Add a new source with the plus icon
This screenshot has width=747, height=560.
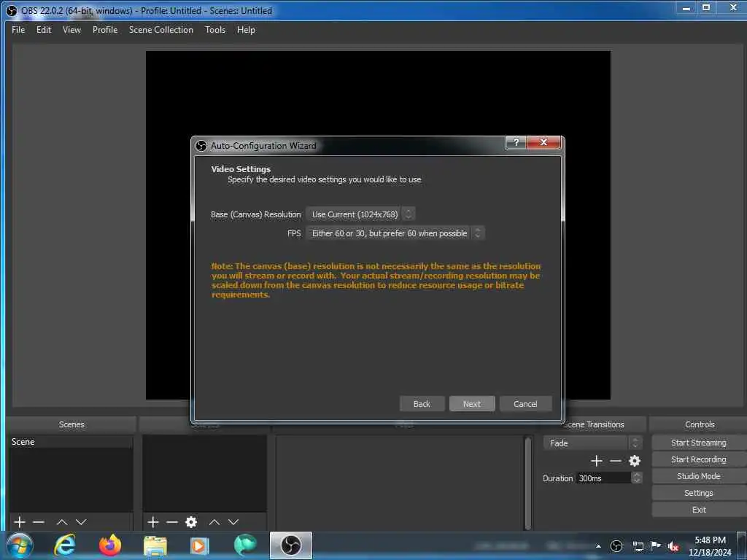pos(153,522)
